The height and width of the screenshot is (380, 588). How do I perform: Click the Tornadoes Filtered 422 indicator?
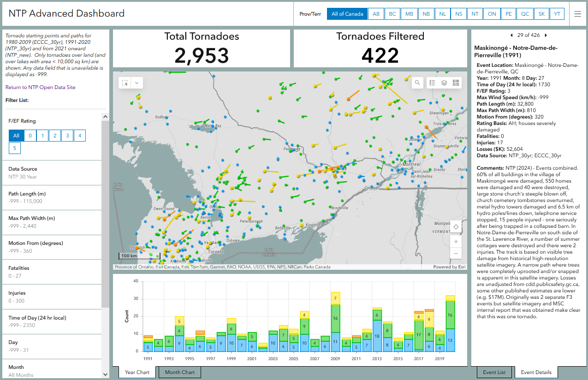click(380, 48)
